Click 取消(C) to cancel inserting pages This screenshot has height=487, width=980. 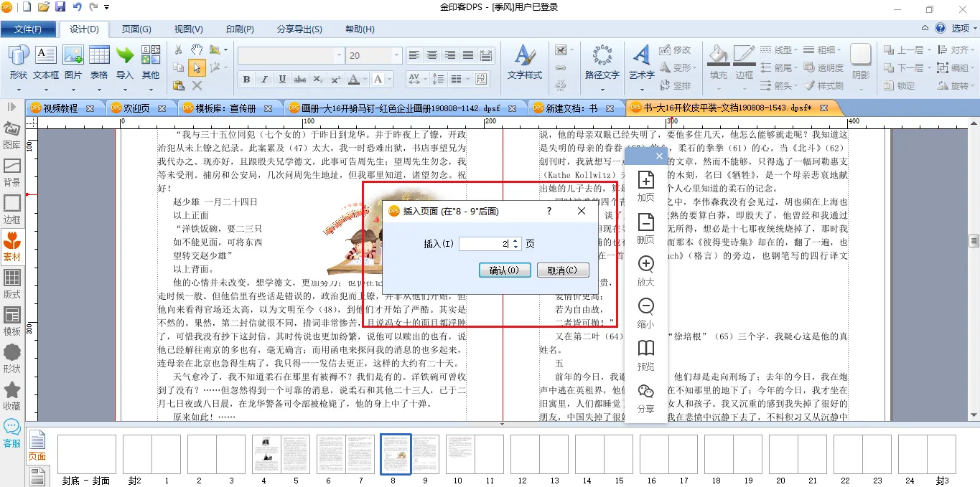(x=562, y=270)
